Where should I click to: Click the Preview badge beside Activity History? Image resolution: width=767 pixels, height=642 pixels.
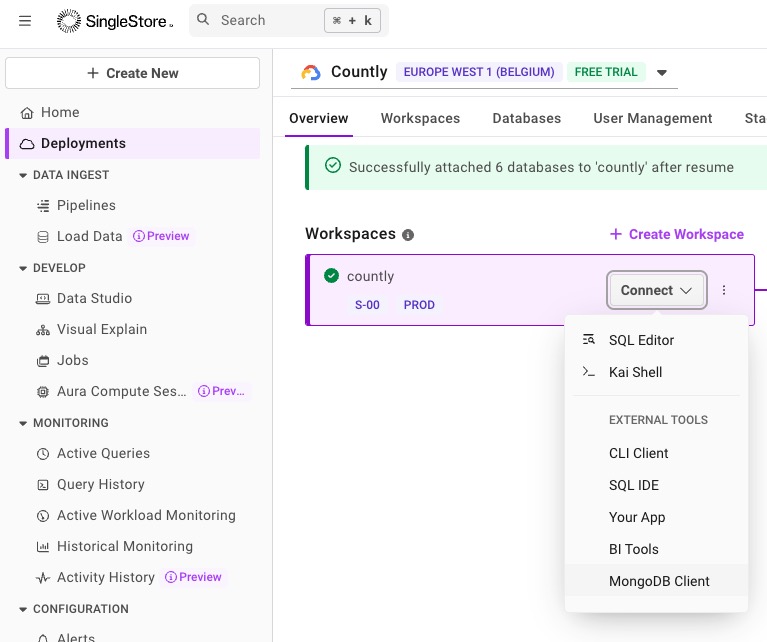click(x=194, y=577)
